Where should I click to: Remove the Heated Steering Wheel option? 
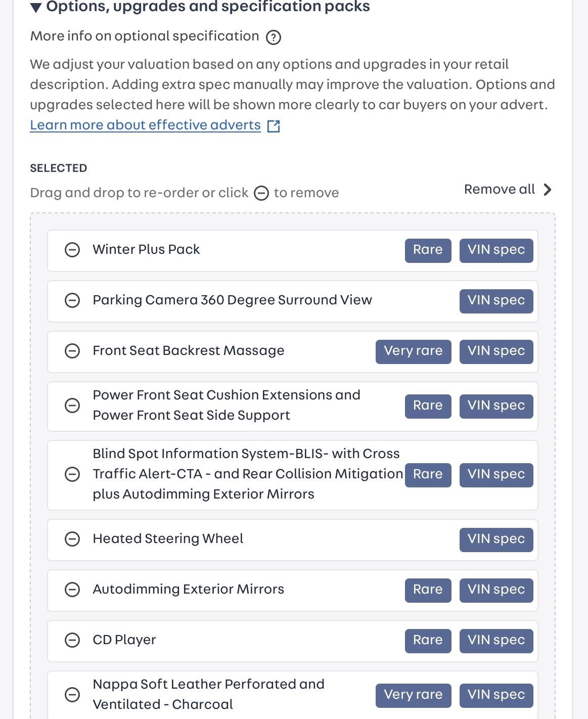(x=72, y=539)
